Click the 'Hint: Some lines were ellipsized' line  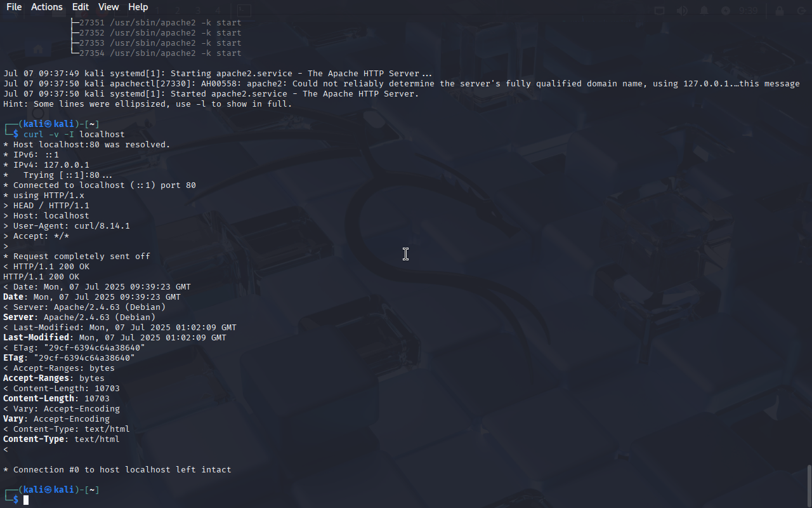tap(148, 104)
